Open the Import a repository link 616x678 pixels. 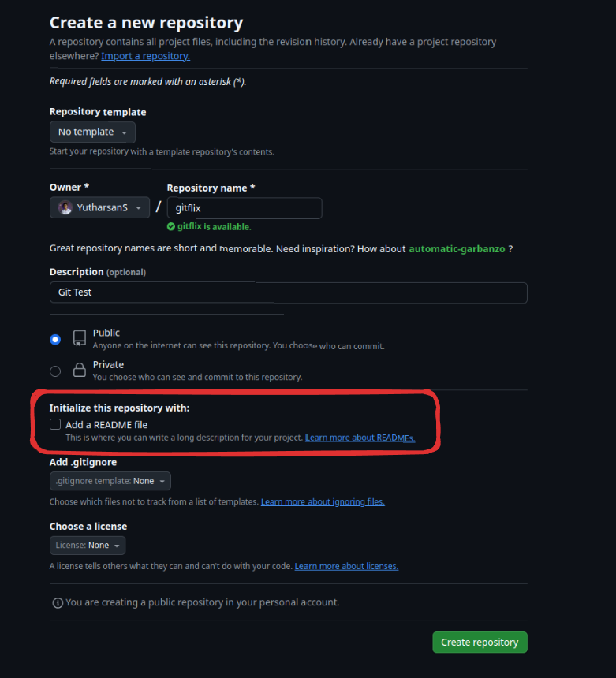pyautogui.click(x=145, y=56)
